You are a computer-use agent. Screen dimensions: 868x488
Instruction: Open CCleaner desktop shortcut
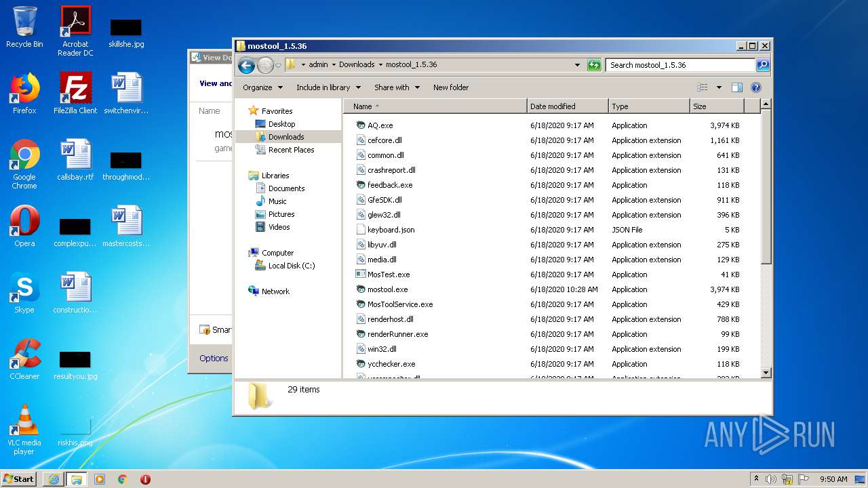pyautogui.click(x=24, y=359)
